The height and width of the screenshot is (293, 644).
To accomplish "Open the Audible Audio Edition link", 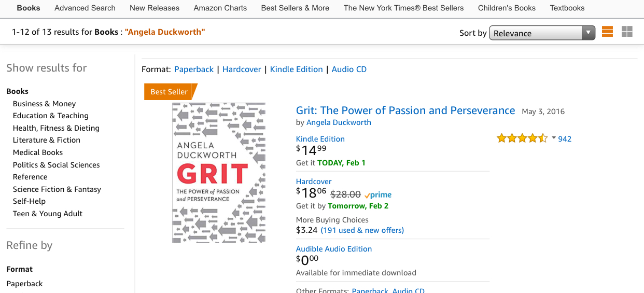I will tap(334, 249).
